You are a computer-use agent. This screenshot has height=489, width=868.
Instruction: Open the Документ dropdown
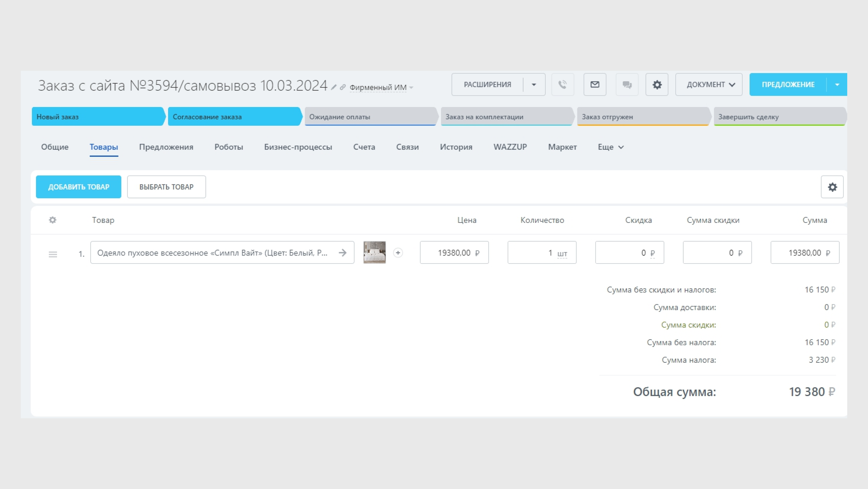pyautogui.click(x=709, y=84)
